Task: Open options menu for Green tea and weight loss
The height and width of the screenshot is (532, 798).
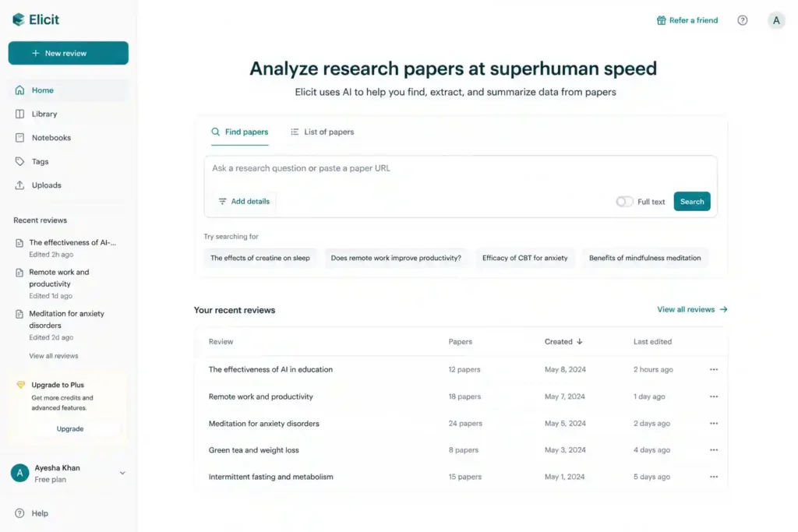Action: point(714,450)
